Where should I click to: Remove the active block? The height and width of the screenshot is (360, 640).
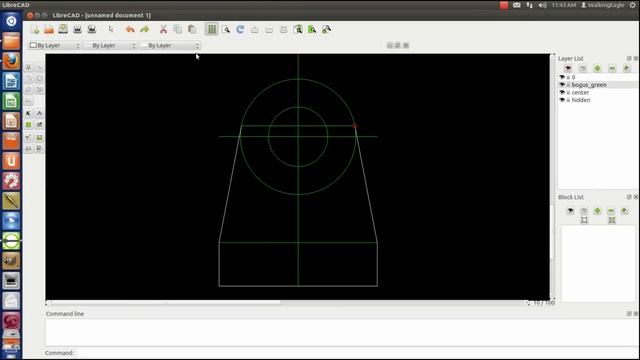pos(611,211)
